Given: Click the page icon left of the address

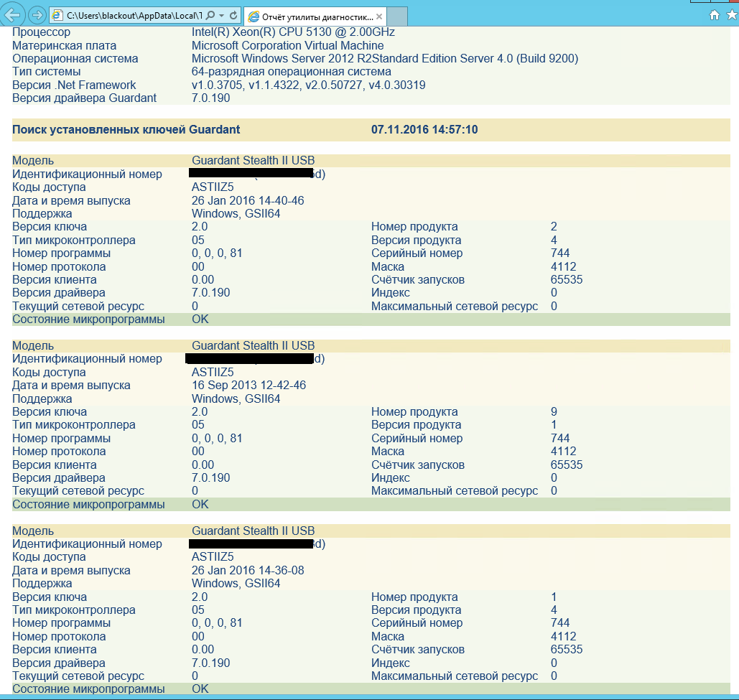Looking at the screenshot, I should click(57, 15).
